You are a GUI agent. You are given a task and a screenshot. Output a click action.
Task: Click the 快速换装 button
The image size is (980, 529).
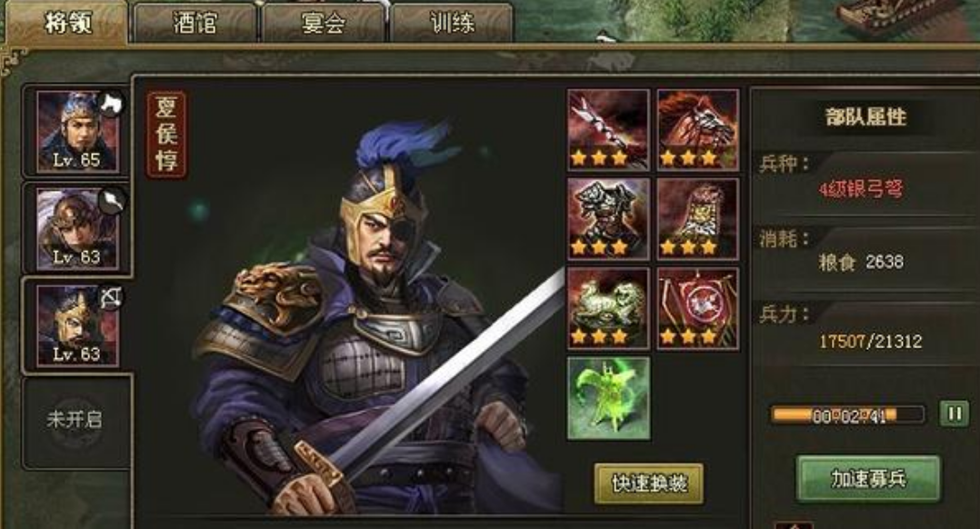(x=649, y=484)
